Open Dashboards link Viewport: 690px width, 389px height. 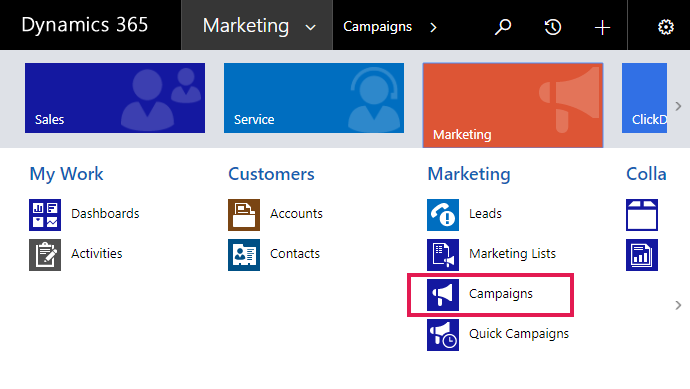click(x=105, y=213)
